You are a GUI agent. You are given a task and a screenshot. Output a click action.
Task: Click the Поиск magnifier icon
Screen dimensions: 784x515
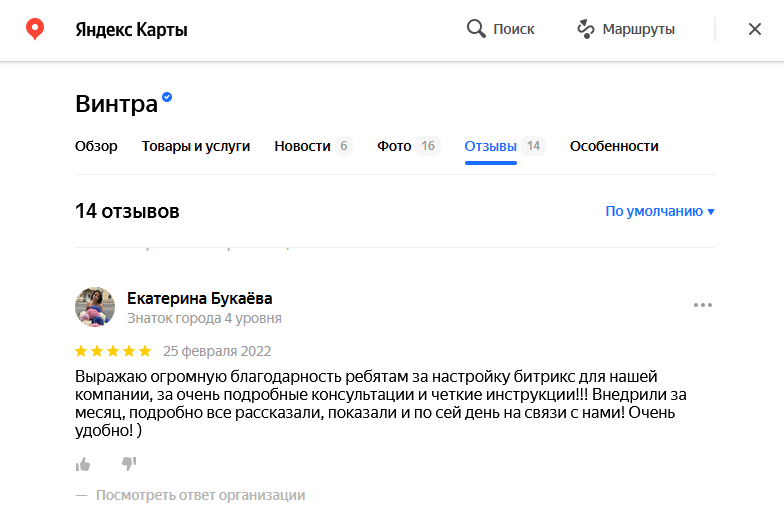pos(476,29)
